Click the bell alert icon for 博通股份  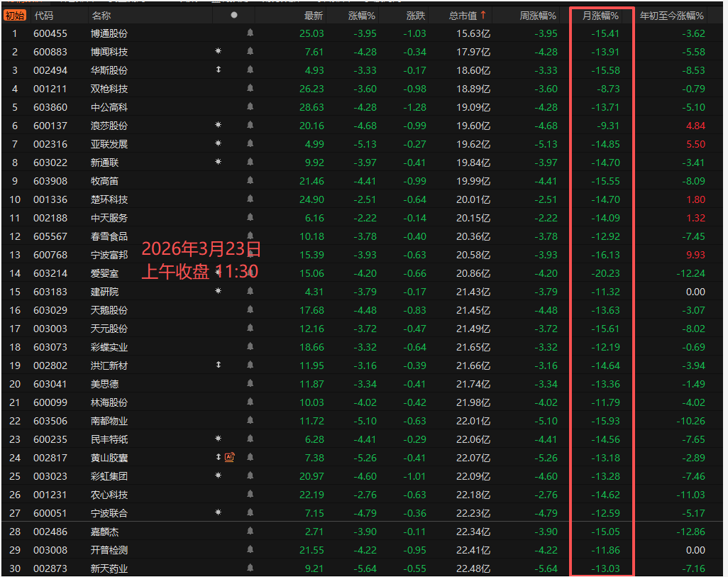pyautogui.click(x=250, y=33)
